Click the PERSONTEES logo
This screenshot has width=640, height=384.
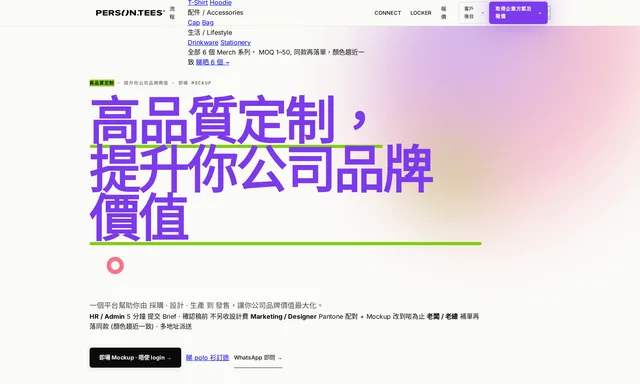coord(130,13)
